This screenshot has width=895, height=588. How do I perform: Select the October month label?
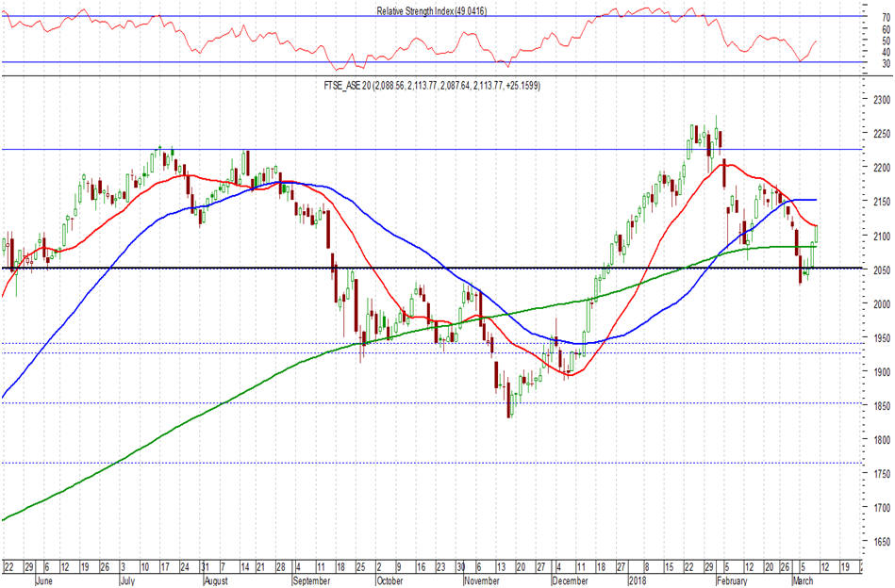pyautogui.click(x=389, y=580)
